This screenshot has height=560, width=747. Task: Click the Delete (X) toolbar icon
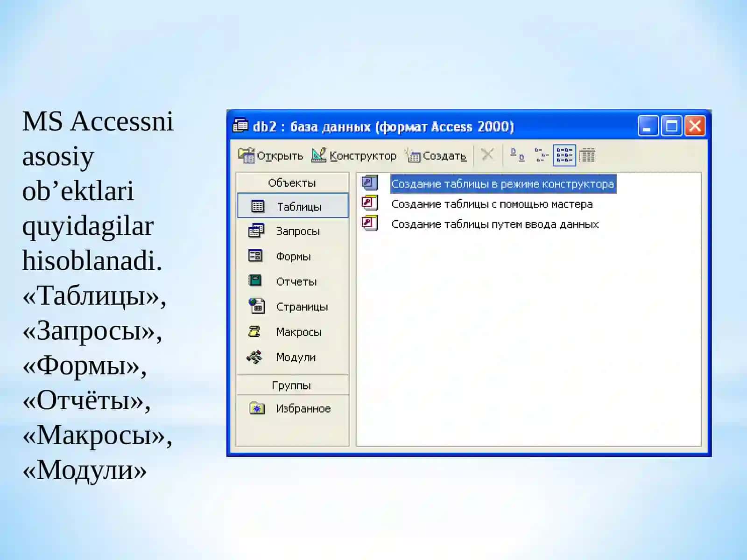pos(487,155)
